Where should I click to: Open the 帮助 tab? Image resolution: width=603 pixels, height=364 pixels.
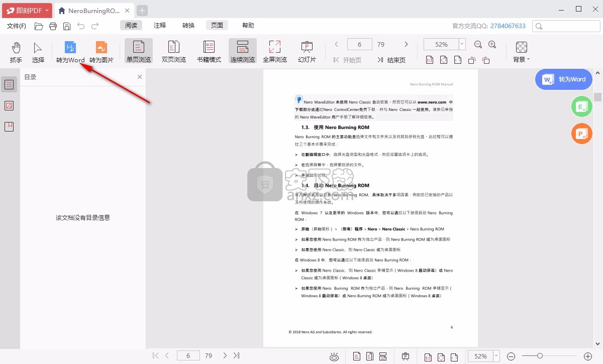click(248, 26)
